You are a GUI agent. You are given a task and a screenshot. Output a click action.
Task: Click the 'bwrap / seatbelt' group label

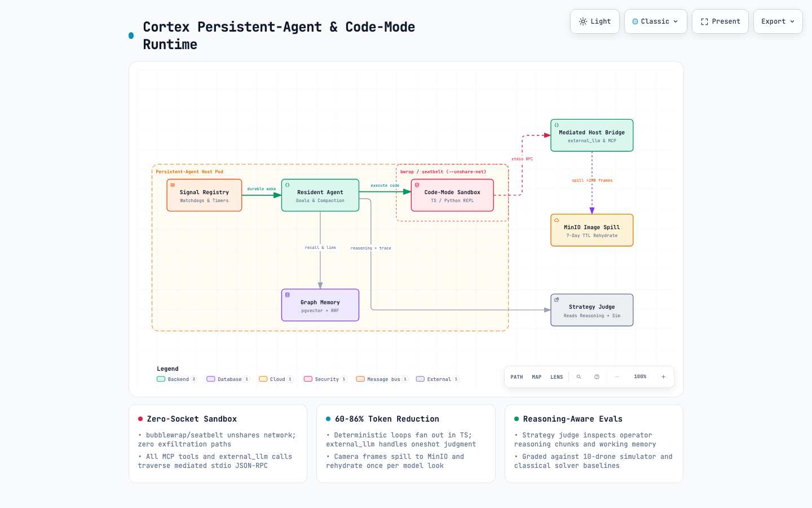pyautogui.click(x=443, y=172)
